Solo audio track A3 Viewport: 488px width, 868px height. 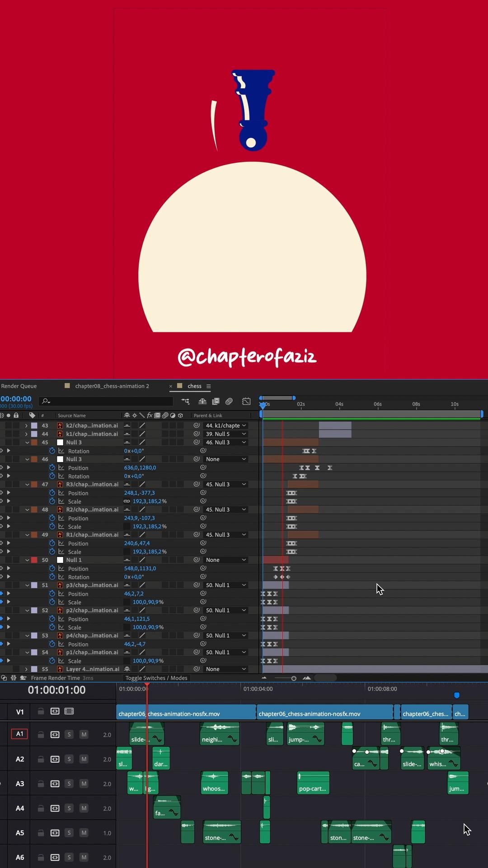pyautogui.click(x=69, y=783)
